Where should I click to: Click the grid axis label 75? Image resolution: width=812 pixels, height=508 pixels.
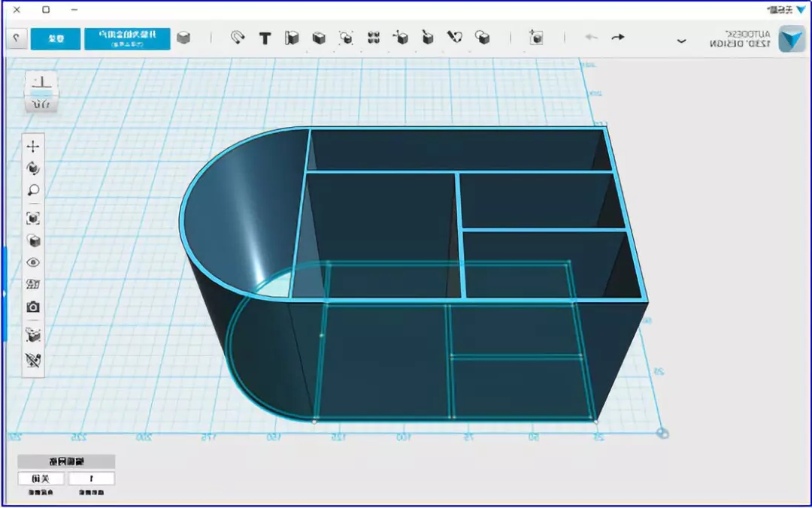[x=468, y=437]
